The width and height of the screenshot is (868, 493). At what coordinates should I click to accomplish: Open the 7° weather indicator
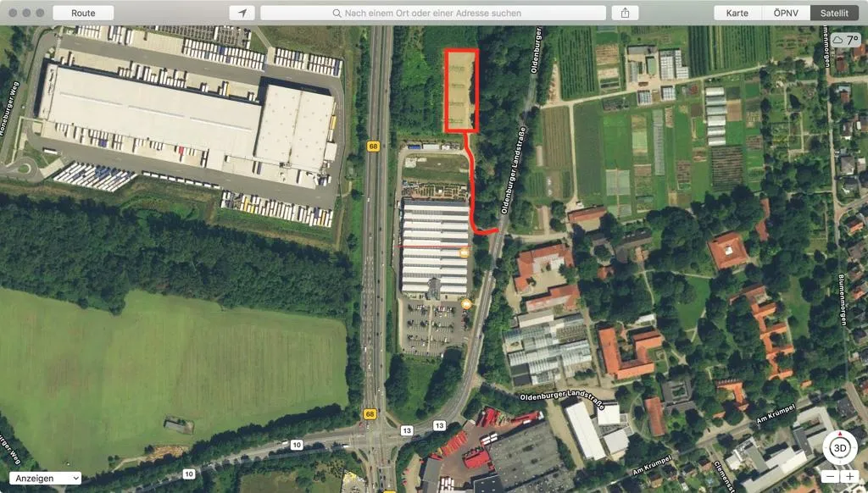coord(845,41)
